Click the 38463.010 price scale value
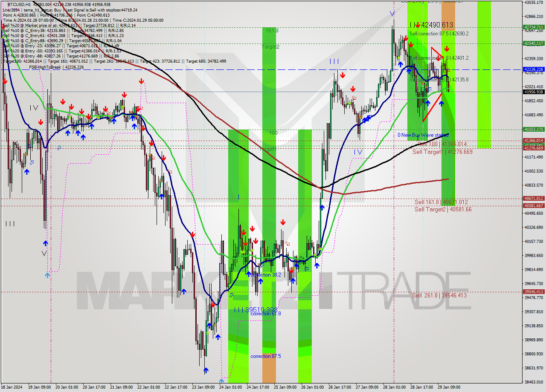546x392 pixels. click(534, 382)
